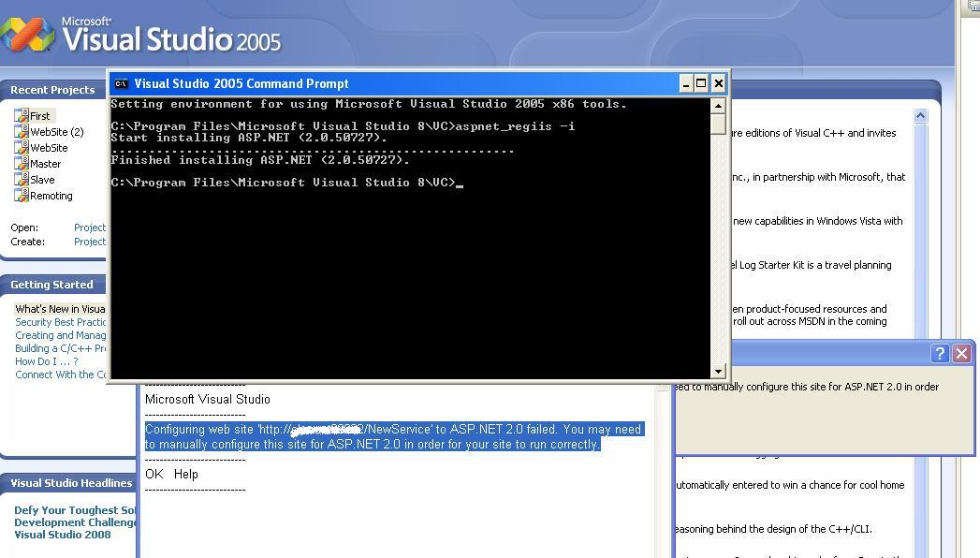Screen dimensions: 980x558
Task: Open Defy Your Toughest Software headline
Action: click(x=75, y=522)
